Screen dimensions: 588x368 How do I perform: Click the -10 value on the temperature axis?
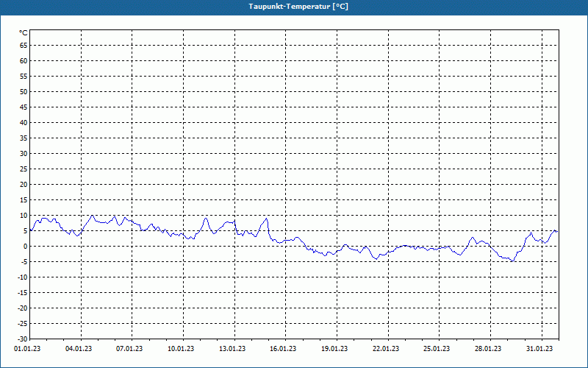(23, 277)
